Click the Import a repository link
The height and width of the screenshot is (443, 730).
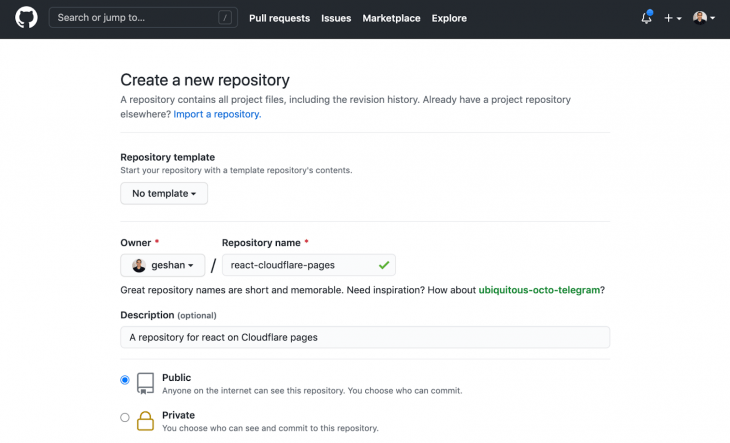(x=217, y=114)
